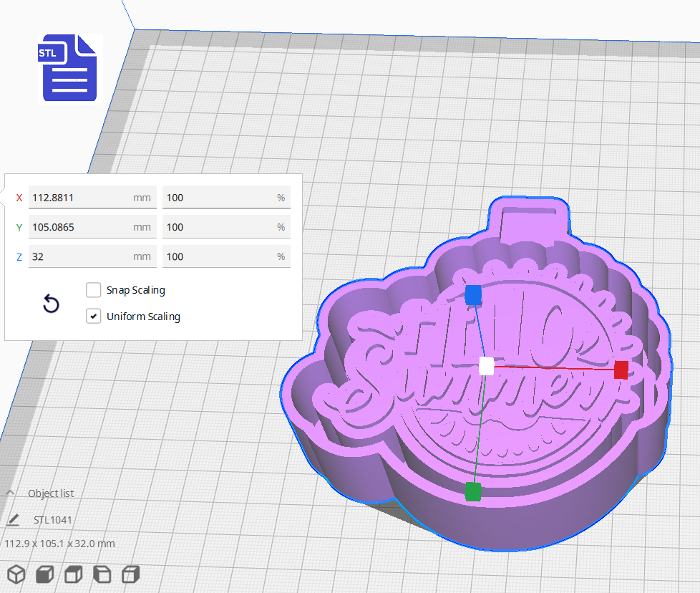This screenshot has width=700, height=593.
Task: Select the default 3D perspective view icon
Action: click(x=16, y=574)
